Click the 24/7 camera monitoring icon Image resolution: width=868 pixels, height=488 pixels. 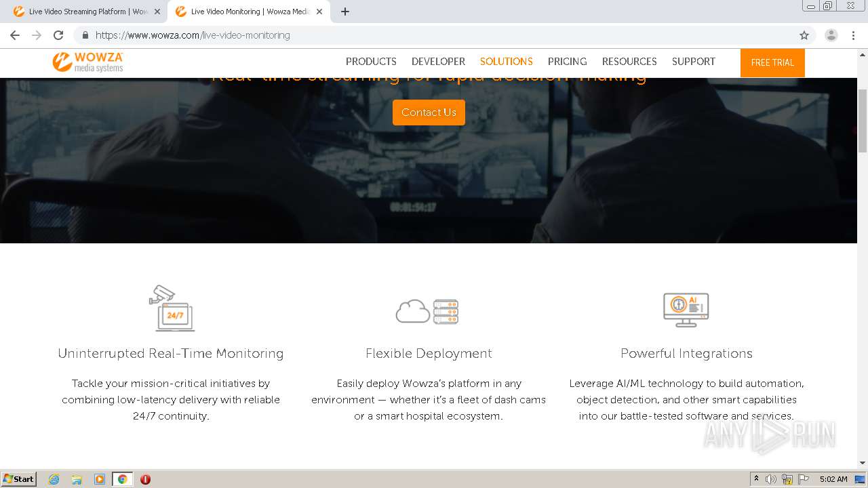(x=172, y=308)
